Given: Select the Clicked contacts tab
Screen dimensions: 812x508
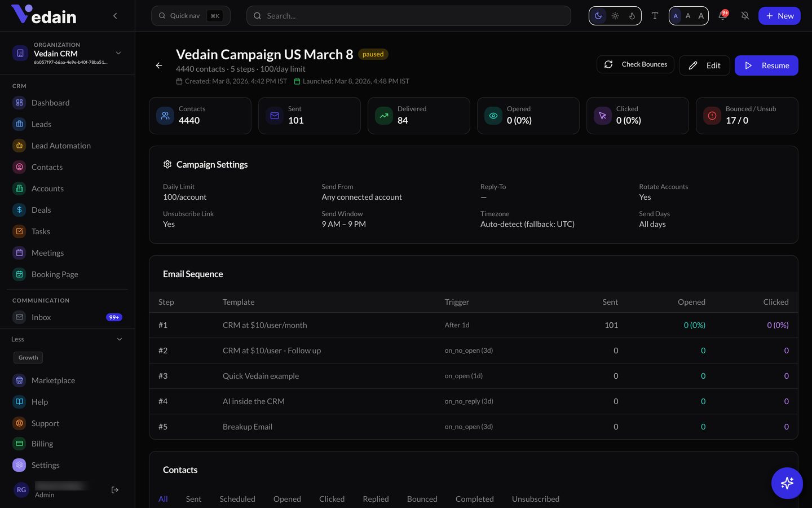Looking at the screenshot, I should tap(332, 499).
